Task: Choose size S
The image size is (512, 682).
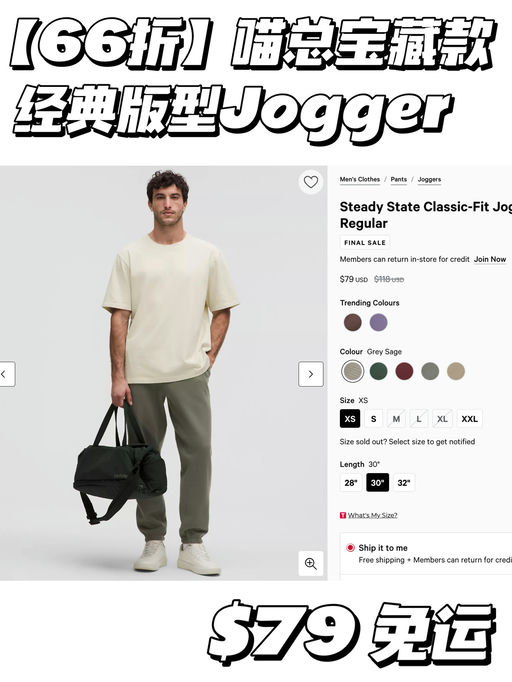Action: click(373, 419)
